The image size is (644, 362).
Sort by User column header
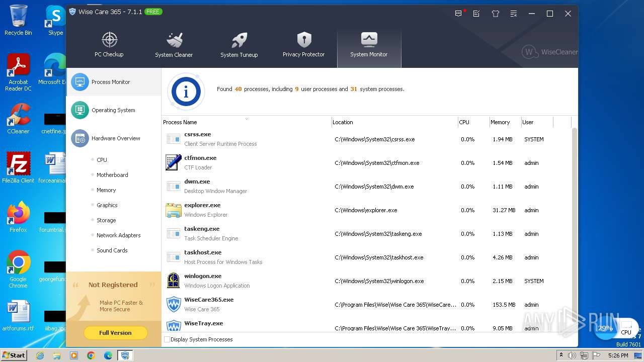click(536, 122)
